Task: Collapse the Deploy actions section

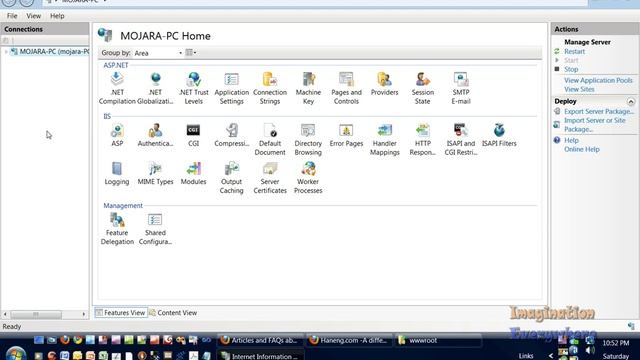Action: pos(631,101)
